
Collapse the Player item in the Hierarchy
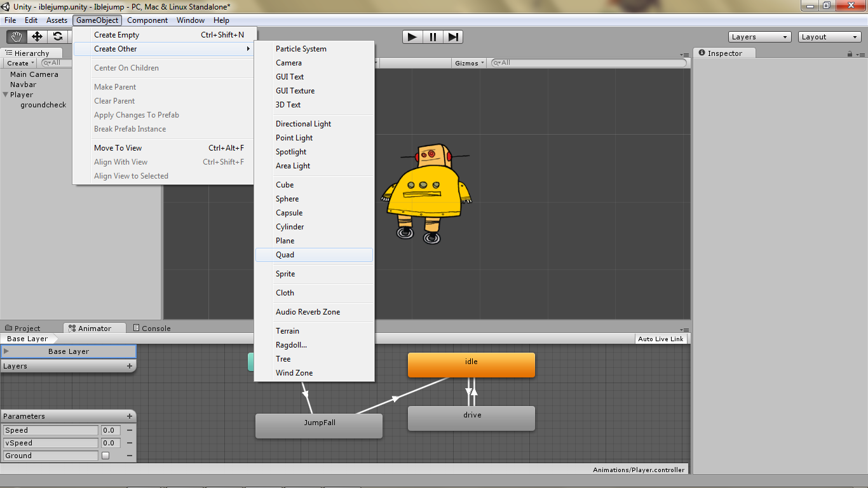click(x=5, y=94)
